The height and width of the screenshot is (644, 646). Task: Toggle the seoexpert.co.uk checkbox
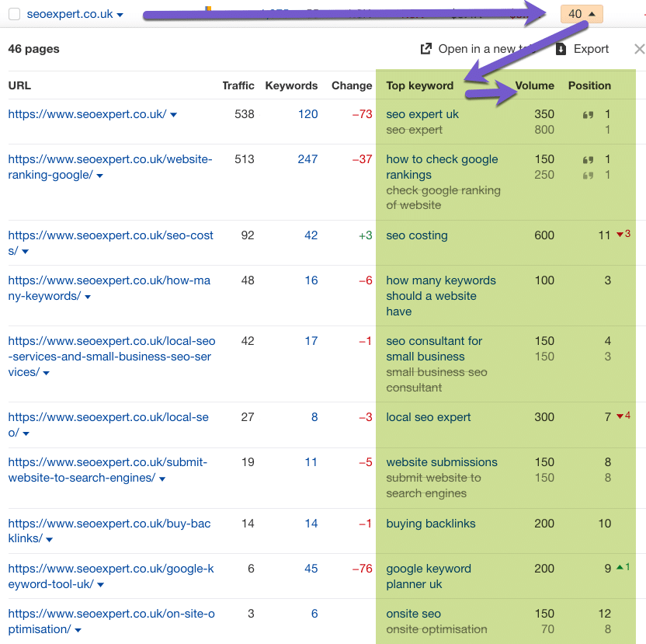coord(14,14)
